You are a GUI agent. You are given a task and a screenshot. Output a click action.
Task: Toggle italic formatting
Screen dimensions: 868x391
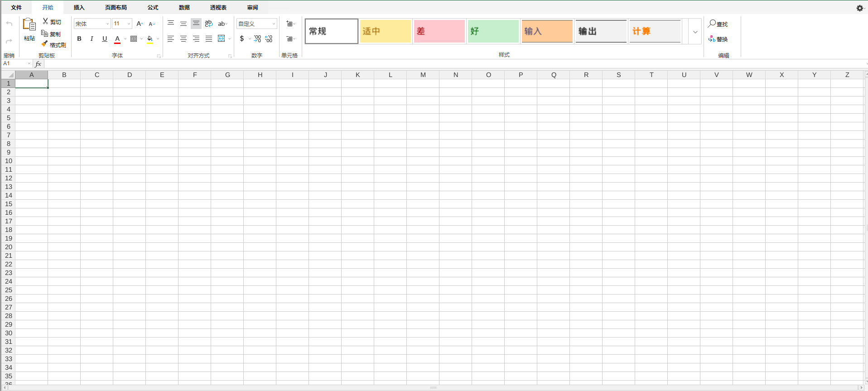[x=92, y=39]
